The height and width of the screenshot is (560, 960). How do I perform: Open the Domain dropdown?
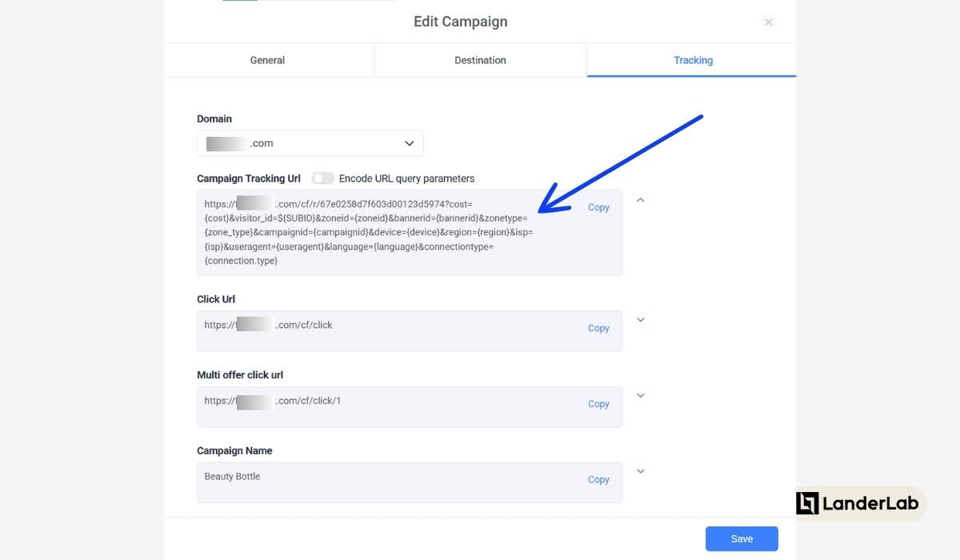pyautogui.click(x=310, y=143)
